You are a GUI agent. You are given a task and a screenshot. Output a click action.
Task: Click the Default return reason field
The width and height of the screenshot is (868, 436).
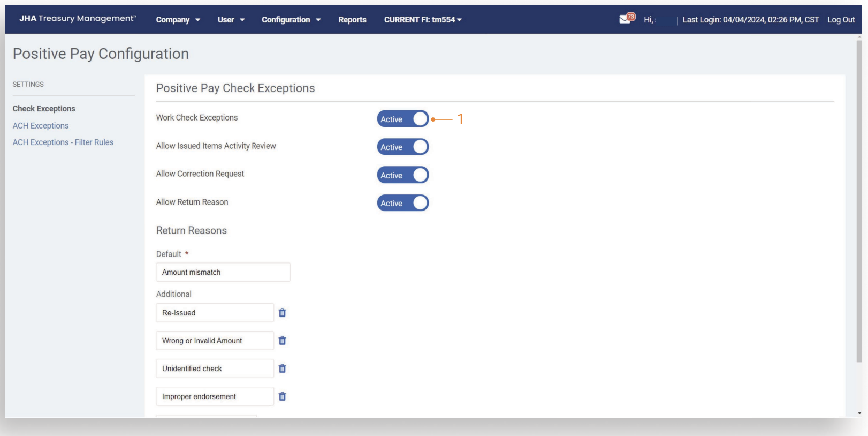(x=223, y=272)
